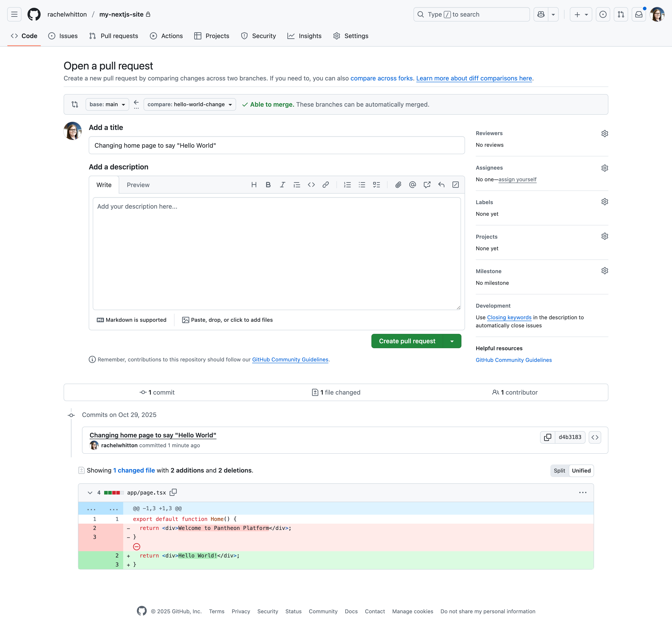Insert a code snippet in the description
672x635 pixels.
(x=312, y=185)
